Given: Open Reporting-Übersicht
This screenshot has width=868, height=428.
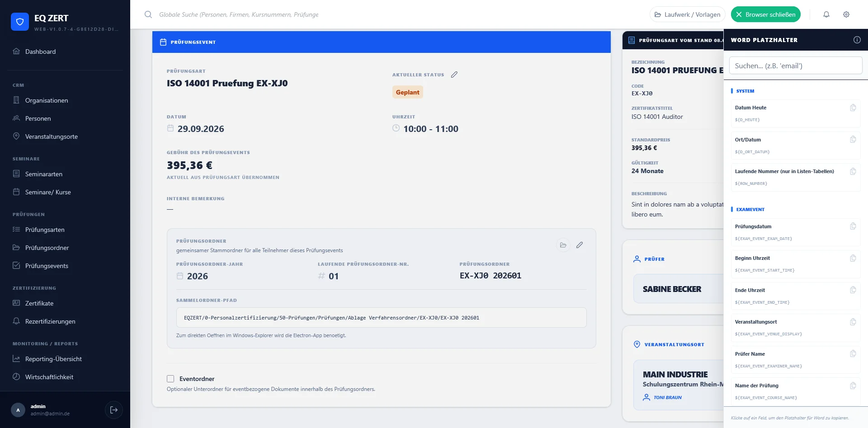Looking at the screenshot, I should point(65,359).
